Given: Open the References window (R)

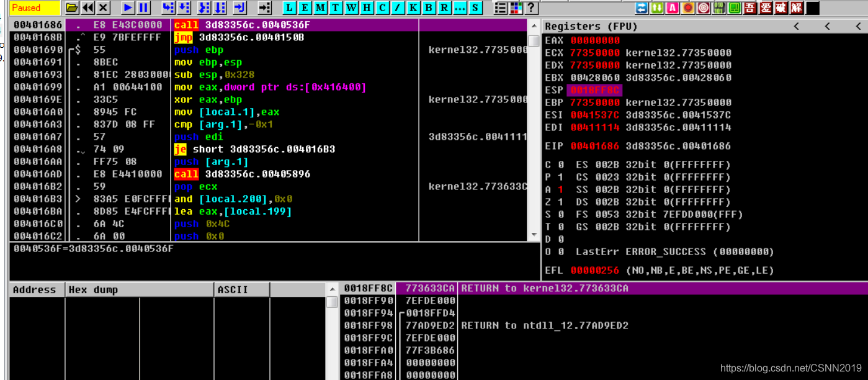Looking at the screenshot, I should tap(444, 8).
